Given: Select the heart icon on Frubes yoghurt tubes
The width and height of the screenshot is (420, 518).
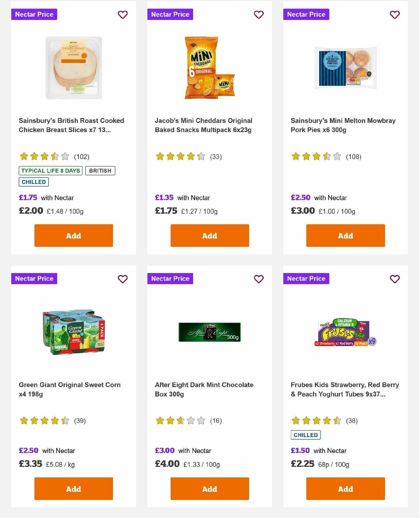Looking at the screenshot, I should [394, 279].
